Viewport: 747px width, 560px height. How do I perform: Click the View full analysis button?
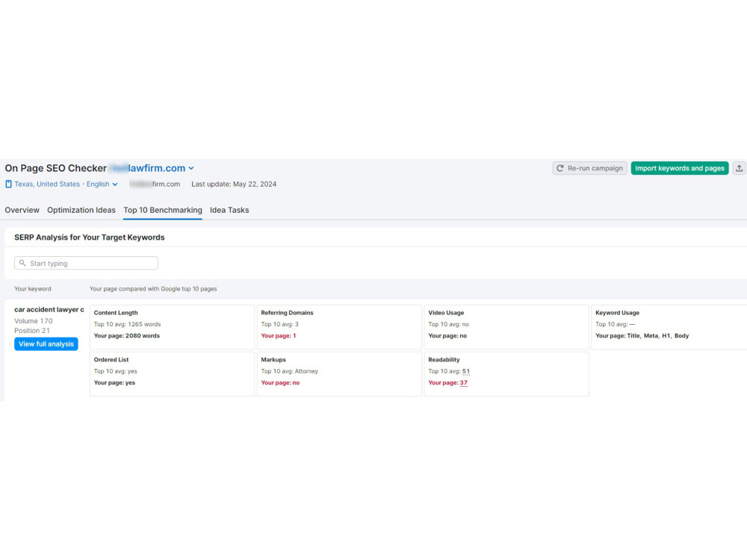[46, 343]
